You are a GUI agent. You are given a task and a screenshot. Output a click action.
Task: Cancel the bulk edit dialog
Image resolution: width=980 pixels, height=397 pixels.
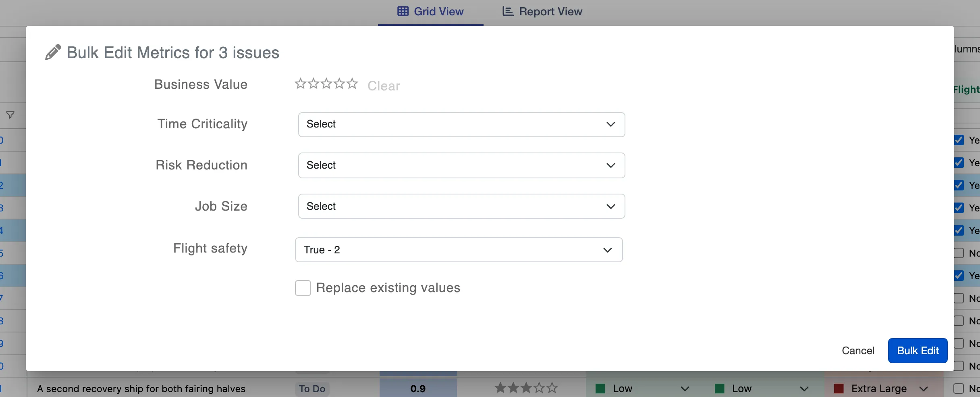pos(858,351)
